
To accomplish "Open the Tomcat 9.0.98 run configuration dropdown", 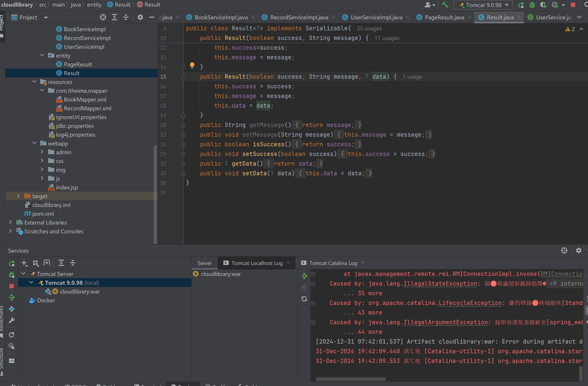I will click(x=483, y=5).
